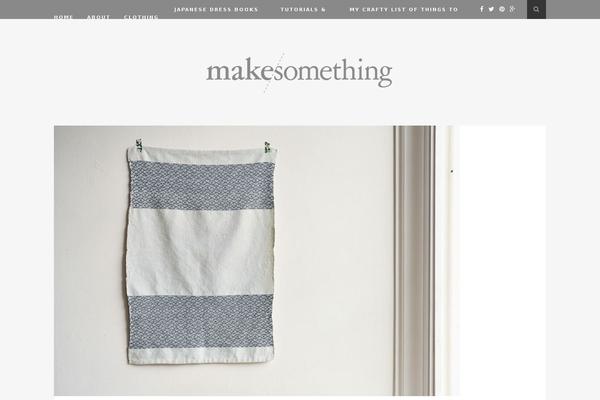The height and width of the screenshot is (400, 600).
Task: Go to the Home menu item
Action: click(x=63, y=17)
